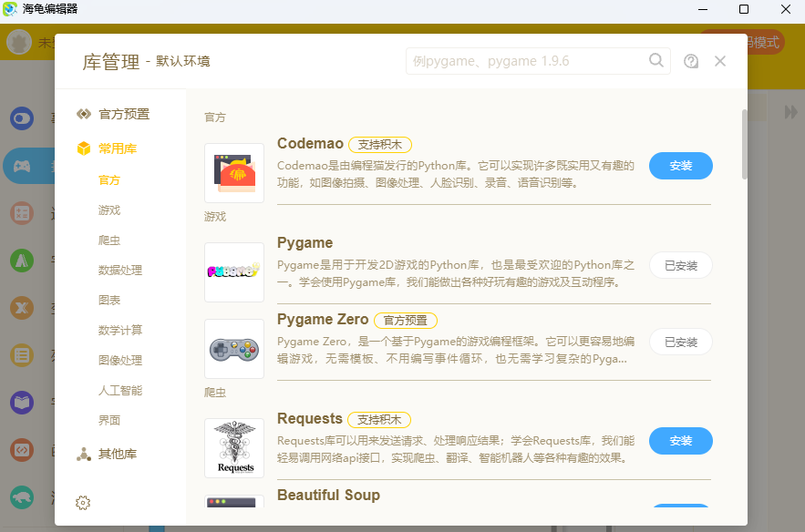The height and width of the screenshot is (532, 805).
Task: Click purple book icon in main sidebar
Action: [x=22, y=403]
